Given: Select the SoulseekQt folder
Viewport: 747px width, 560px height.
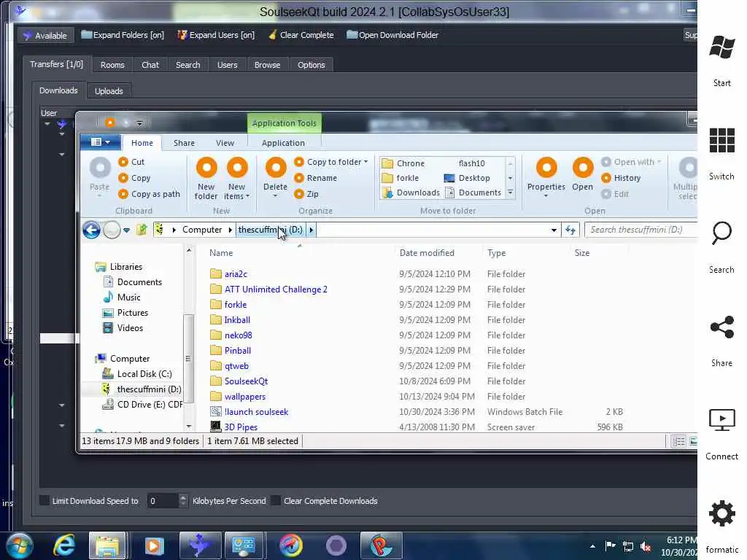Looking at the screenshot, I should (x=239, y=381).
